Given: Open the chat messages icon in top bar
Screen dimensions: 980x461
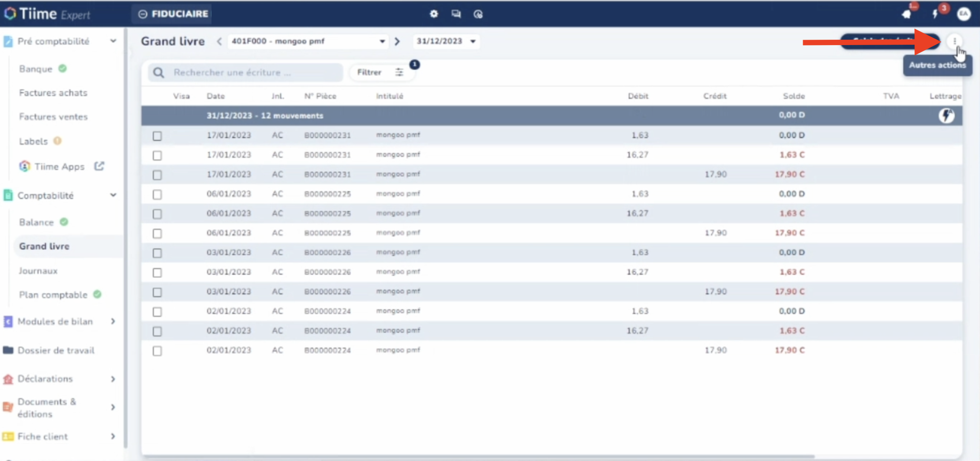Looking at the screenshot, I should pos(456,14).
